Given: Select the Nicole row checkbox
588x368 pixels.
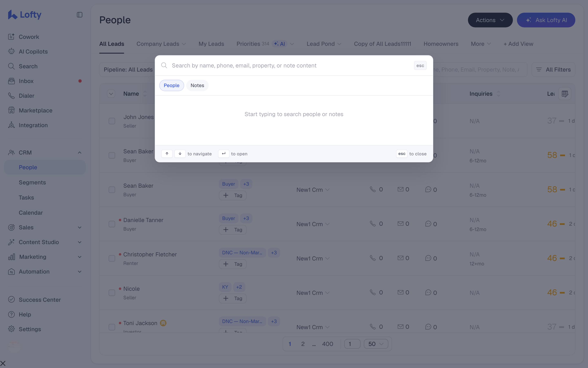Looking at the screenshot, I should 112,293.
